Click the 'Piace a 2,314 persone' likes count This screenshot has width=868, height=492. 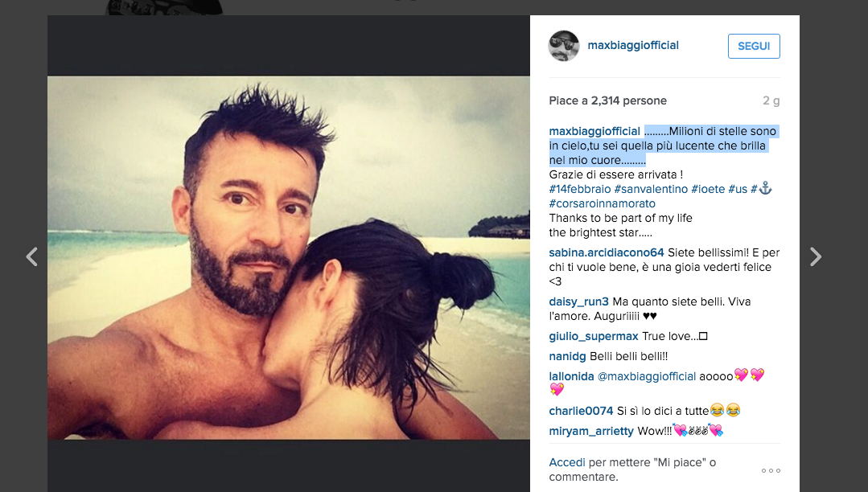(x=607, y=100)
